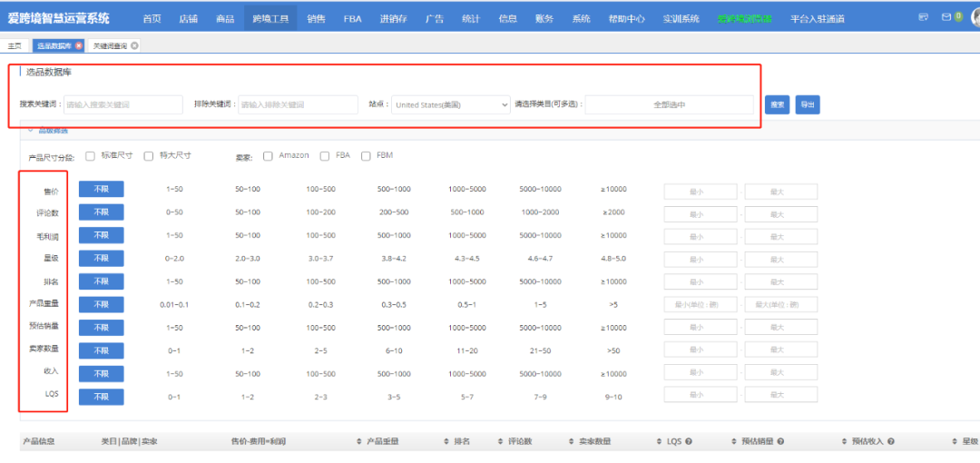Close the 关键词查询 tab via its X icon
The width and height of the screenshot is (980, 463).
(x=134, y=45)
